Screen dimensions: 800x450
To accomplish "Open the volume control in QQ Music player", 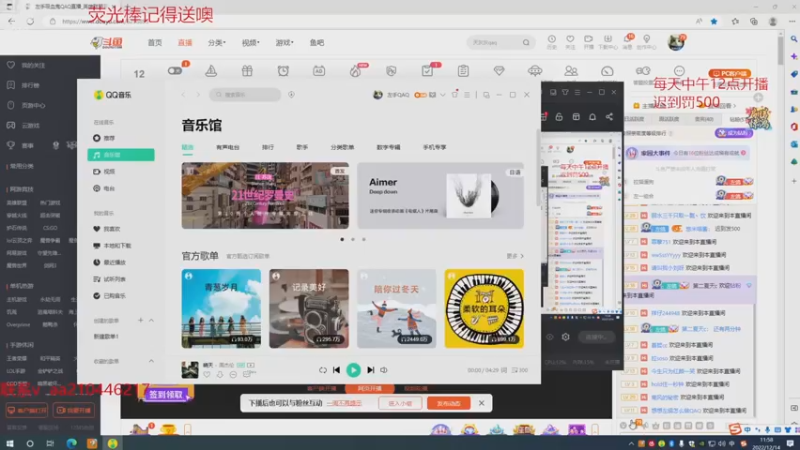I will (x=384, y=370).
